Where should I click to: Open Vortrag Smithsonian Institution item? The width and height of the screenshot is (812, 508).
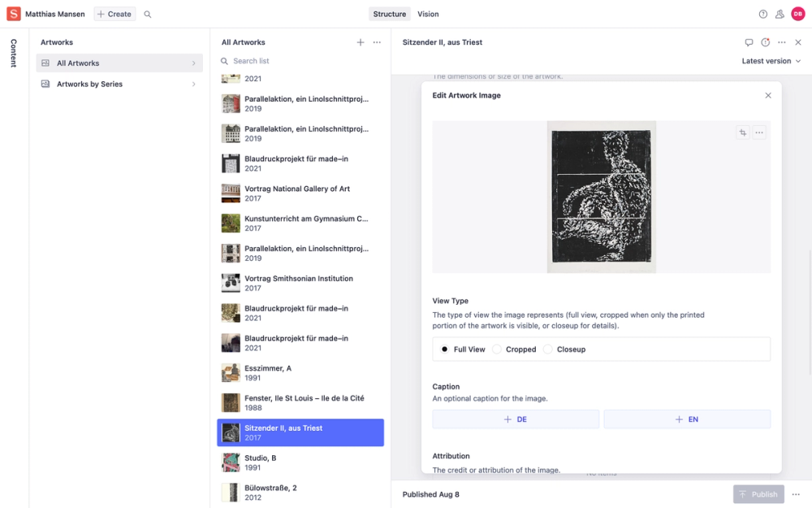300,283
